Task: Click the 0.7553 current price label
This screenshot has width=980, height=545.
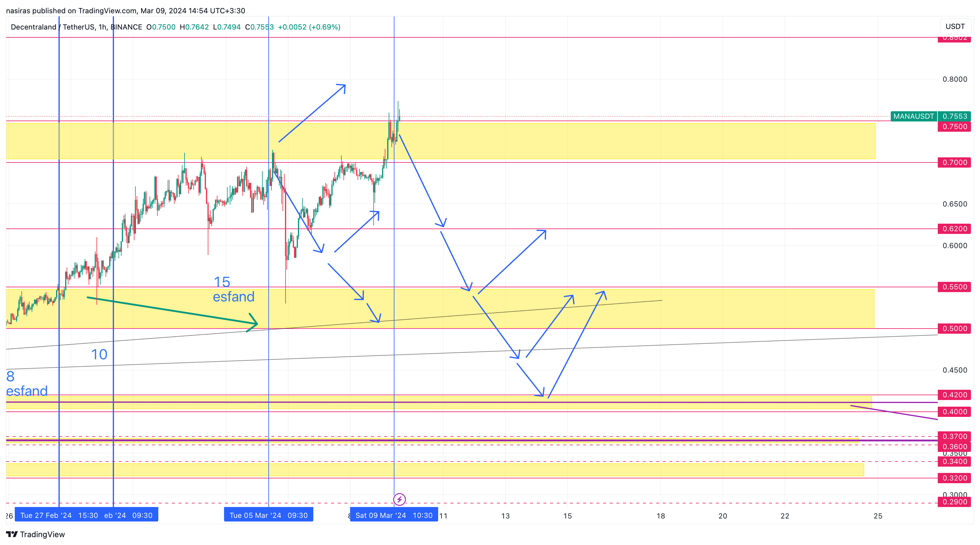Action: [954, 116]
